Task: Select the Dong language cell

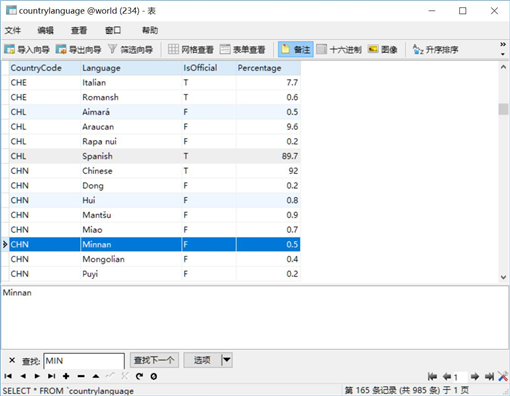Action: coord(131,185)
